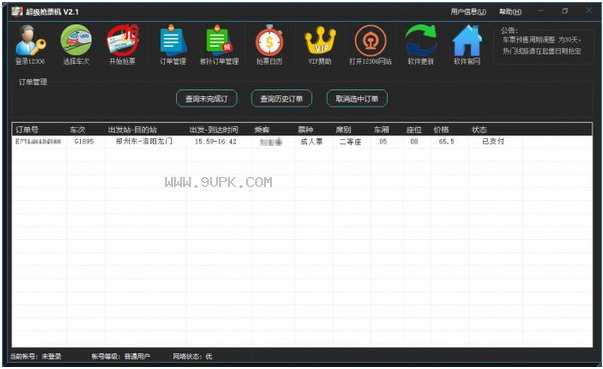Click the 票种 column header
603x369 pixels.
point(305,130)
